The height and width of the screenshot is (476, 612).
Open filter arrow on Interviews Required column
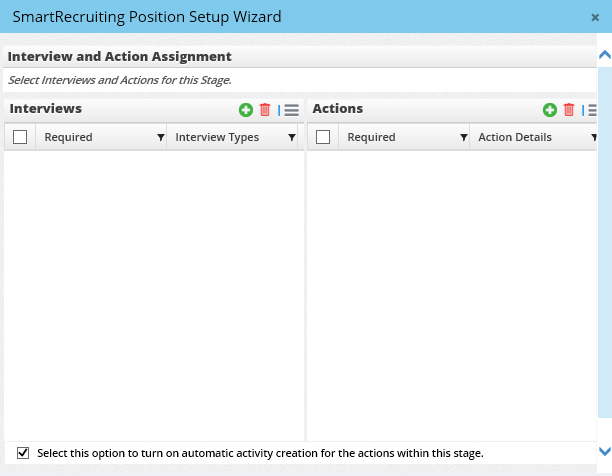click(161, 138)
